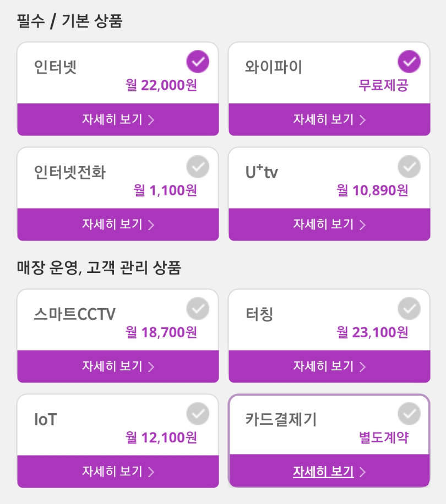Uncheck the 인터넷 product checkmark
446x504 pixels.
[x=198, y=62]
